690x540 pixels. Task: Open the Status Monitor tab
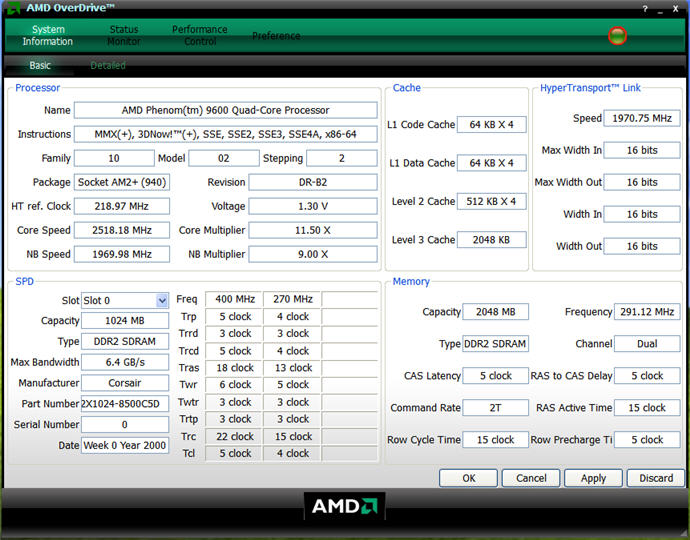point(124,35)
